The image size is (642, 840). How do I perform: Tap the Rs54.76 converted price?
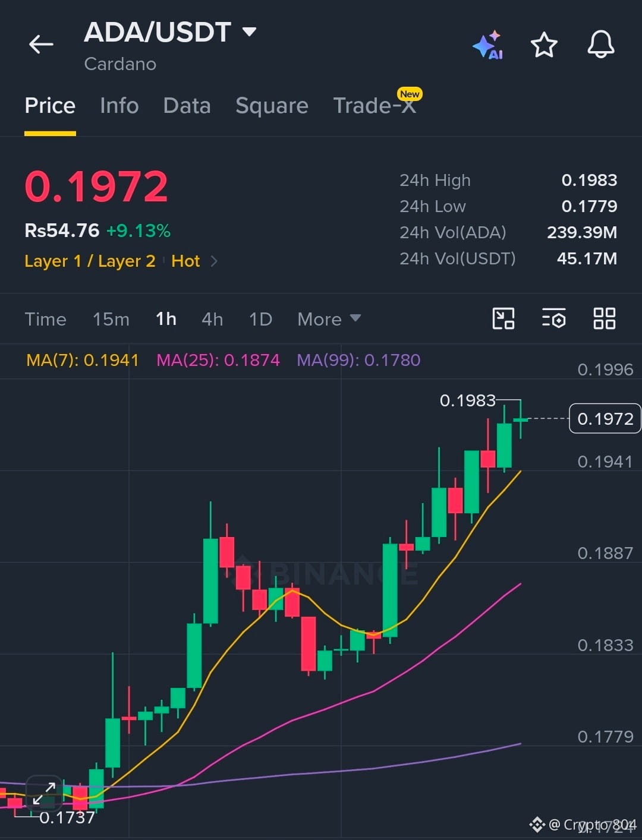coord(62,230)
